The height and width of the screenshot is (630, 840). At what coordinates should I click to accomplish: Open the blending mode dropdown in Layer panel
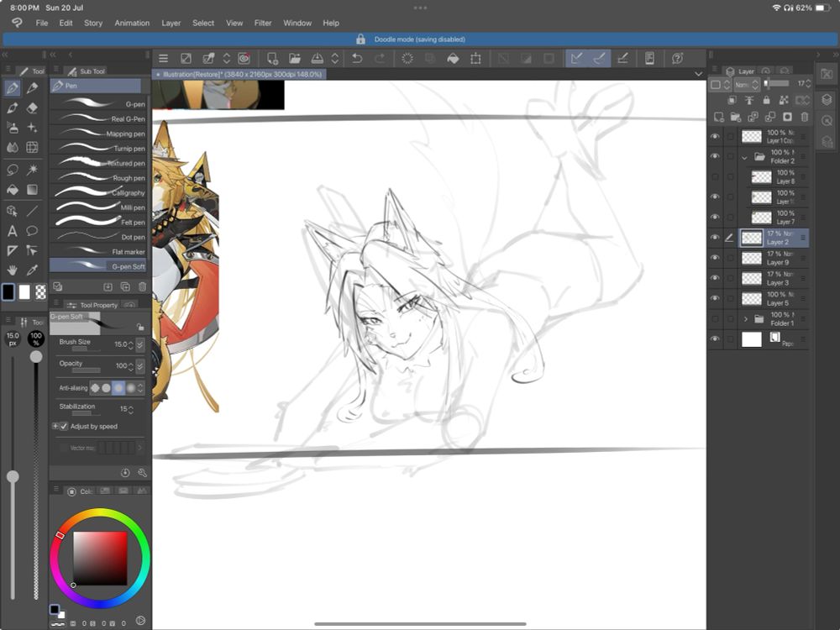746,85
